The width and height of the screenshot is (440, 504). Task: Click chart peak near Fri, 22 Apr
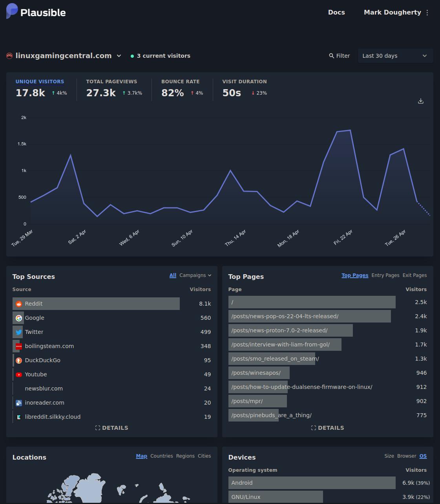[x=350, y=130]
